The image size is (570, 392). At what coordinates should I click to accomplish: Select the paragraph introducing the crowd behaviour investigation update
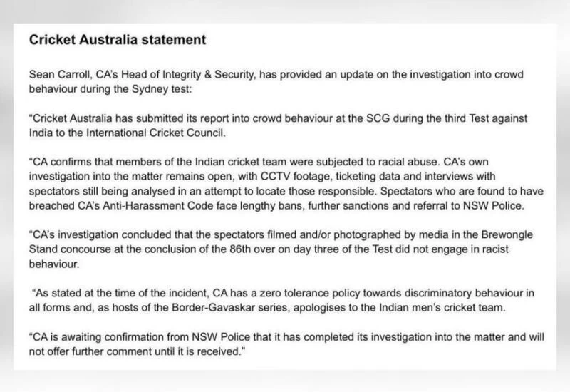(271, 81)
